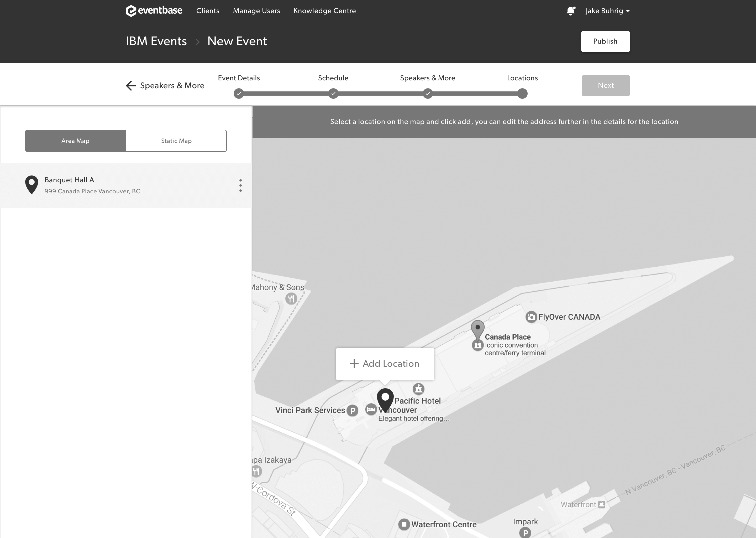This screenshot has width=756, height=538.
Task: Click the Mahony & Sons restaurant icon
Action: (x=291, y=298)
